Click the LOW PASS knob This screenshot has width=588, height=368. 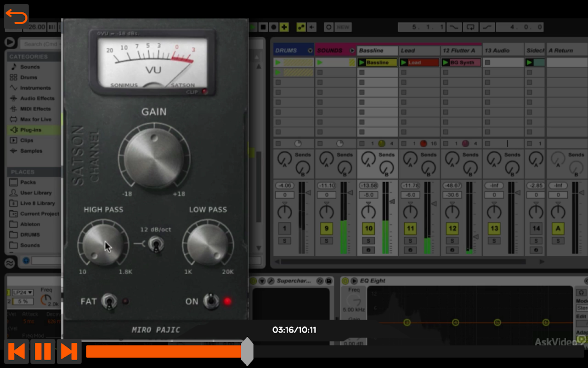tap(208, 245)
